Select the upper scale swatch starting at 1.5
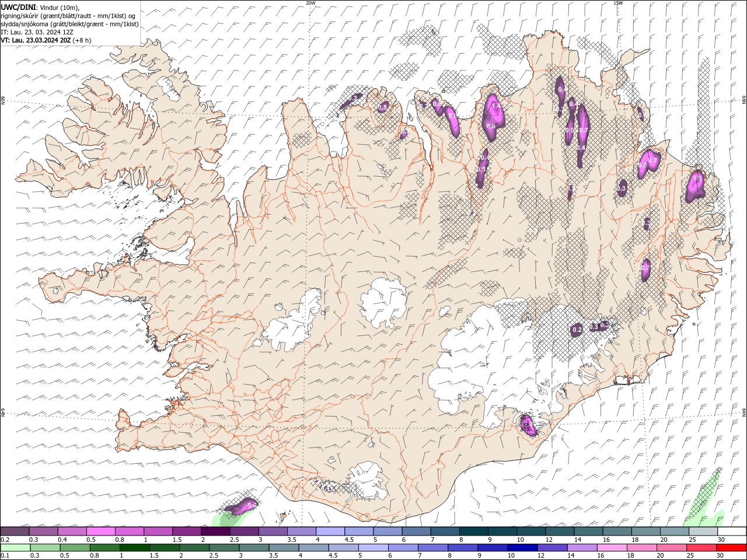Image resolution: width=747 pixels, height=560 pixels. (x=187, y=531)
